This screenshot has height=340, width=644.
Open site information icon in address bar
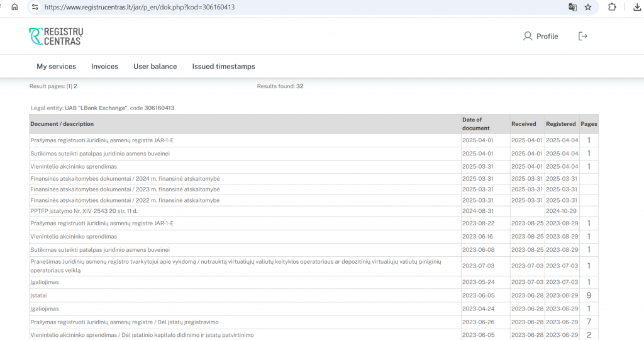point(35,7)
